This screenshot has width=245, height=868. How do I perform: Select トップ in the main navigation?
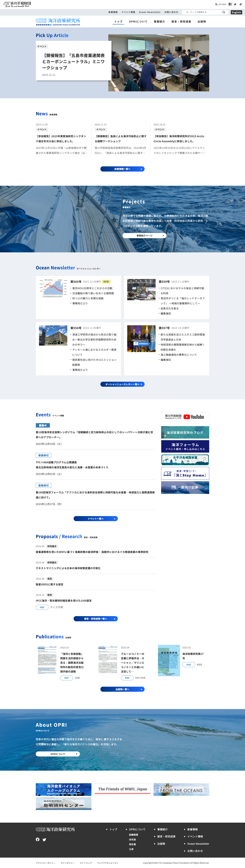(118, 22)
